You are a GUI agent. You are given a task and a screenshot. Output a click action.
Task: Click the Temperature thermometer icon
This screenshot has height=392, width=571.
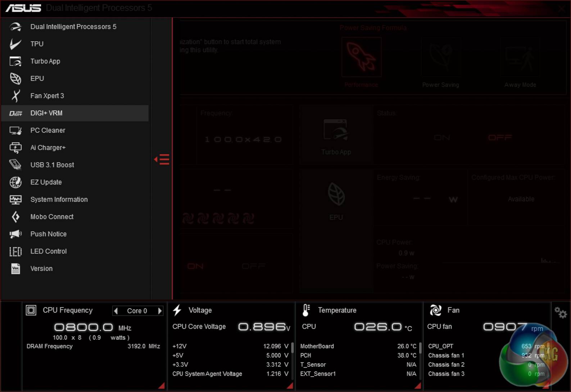point(306,310)
